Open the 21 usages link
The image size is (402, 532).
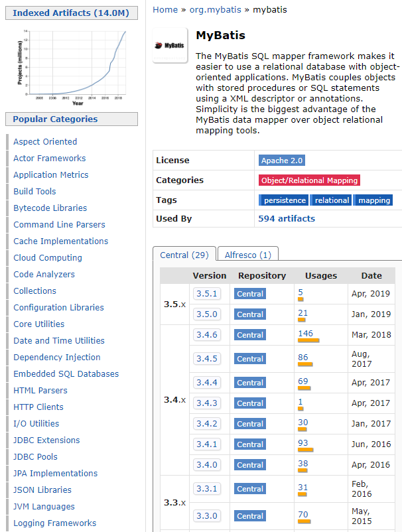(302, 313)
